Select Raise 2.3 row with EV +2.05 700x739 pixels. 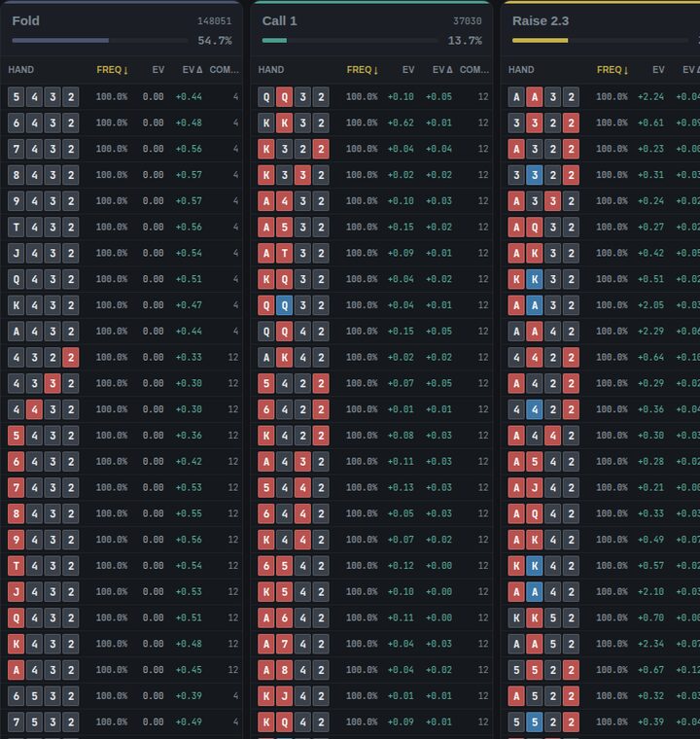coord(601,305)
